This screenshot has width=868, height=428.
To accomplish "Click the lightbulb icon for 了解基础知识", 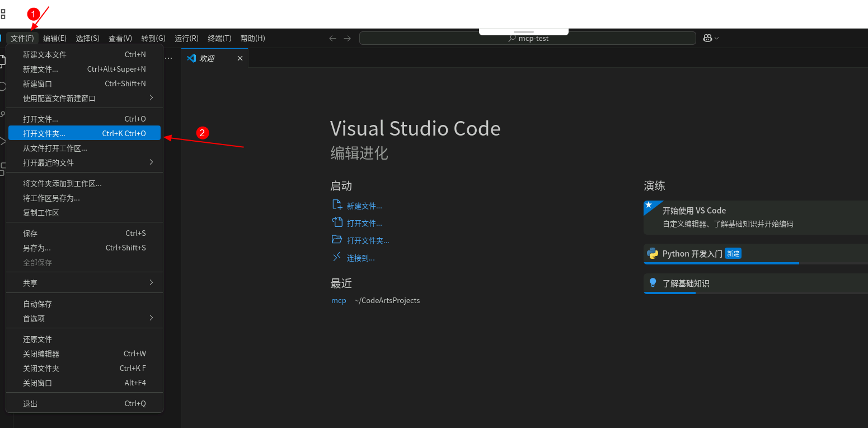I will tap(653, 283).
